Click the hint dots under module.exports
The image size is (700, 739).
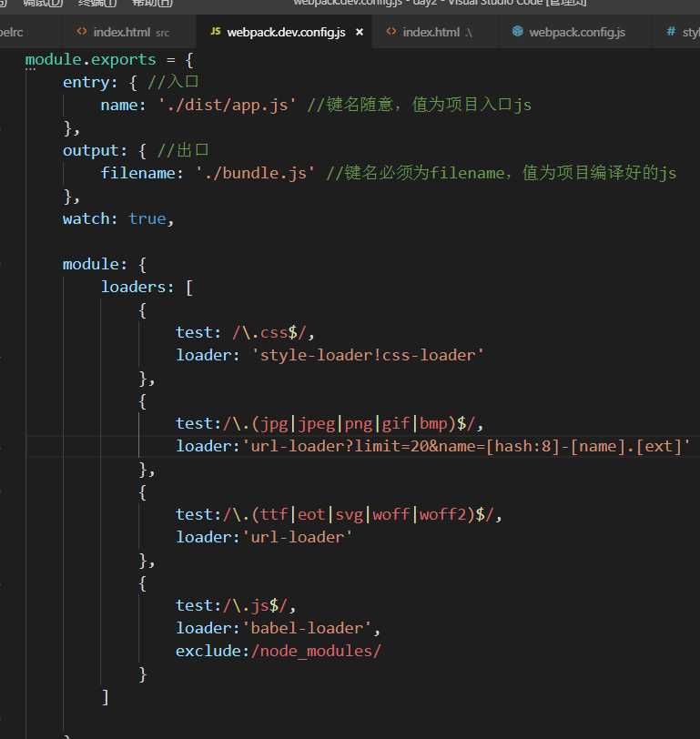pyautogui.click(x=30, y=69)
